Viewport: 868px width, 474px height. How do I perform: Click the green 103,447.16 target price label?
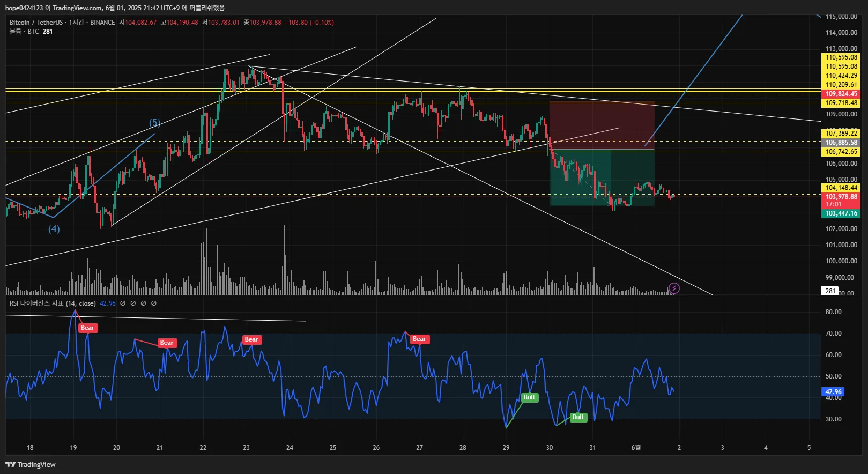pos(841,213)
